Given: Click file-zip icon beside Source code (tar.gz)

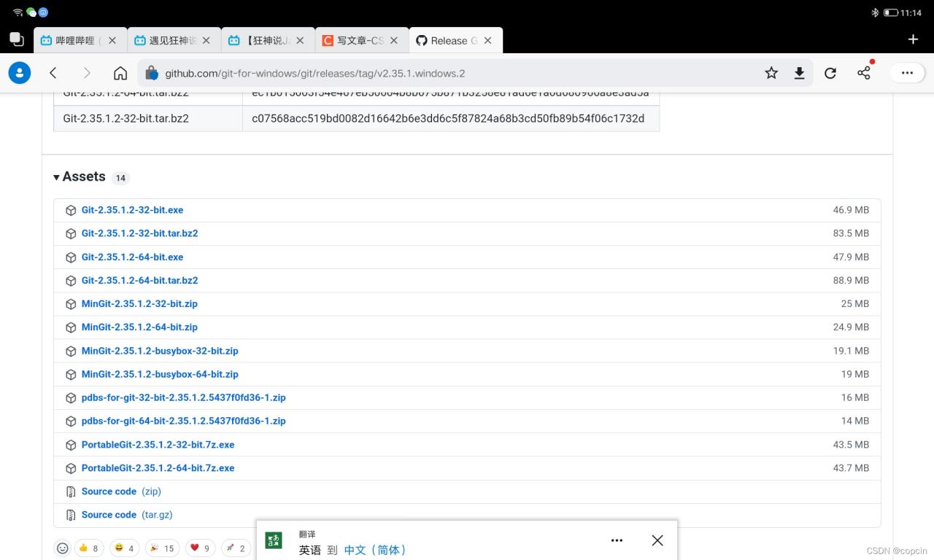Looking at the screenshot, I should tap(71, 515).
